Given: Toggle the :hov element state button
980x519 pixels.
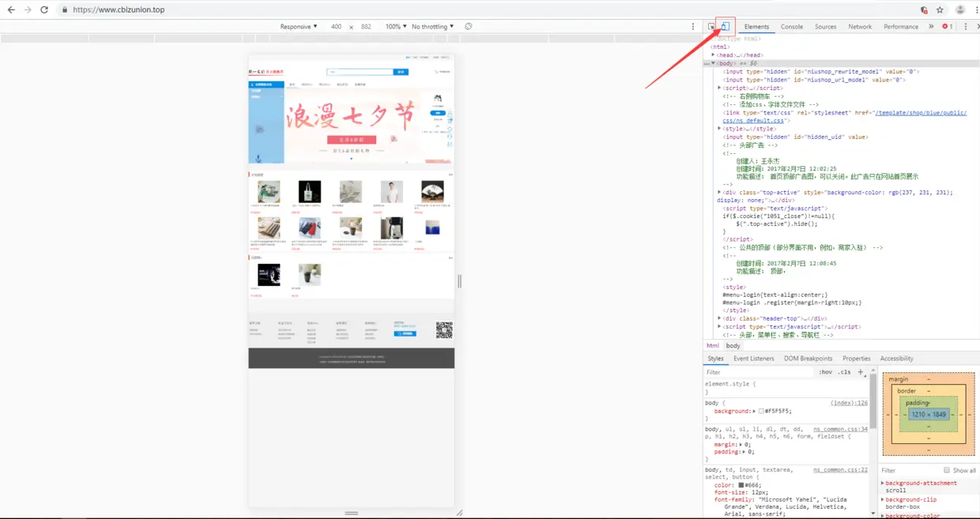Looking at the screenshot, I should (x=825, y=371).
